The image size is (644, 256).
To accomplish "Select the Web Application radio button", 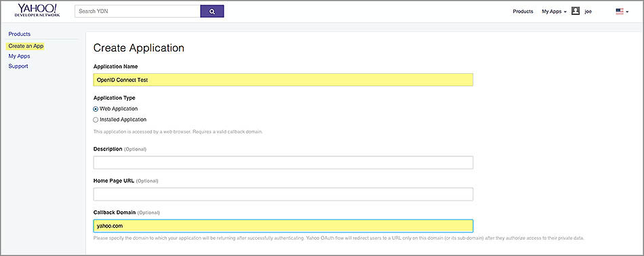I will point(96,109).
